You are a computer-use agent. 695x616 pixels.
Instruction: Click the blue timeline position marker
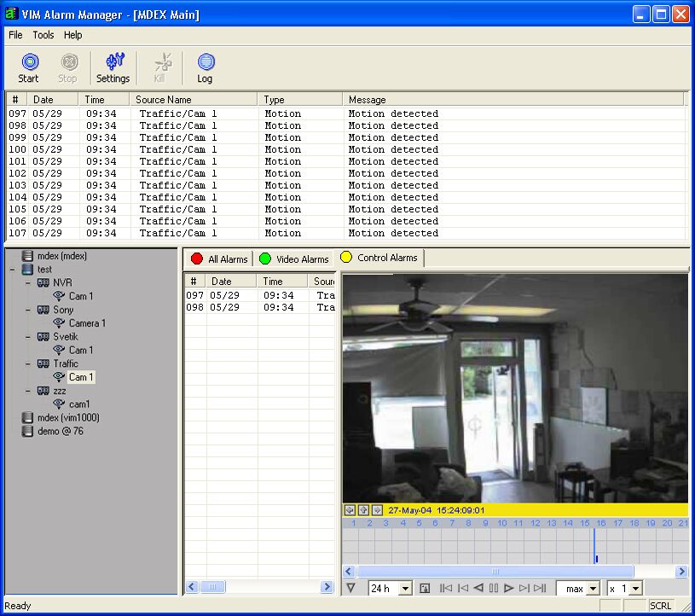[x=595, y=545]
